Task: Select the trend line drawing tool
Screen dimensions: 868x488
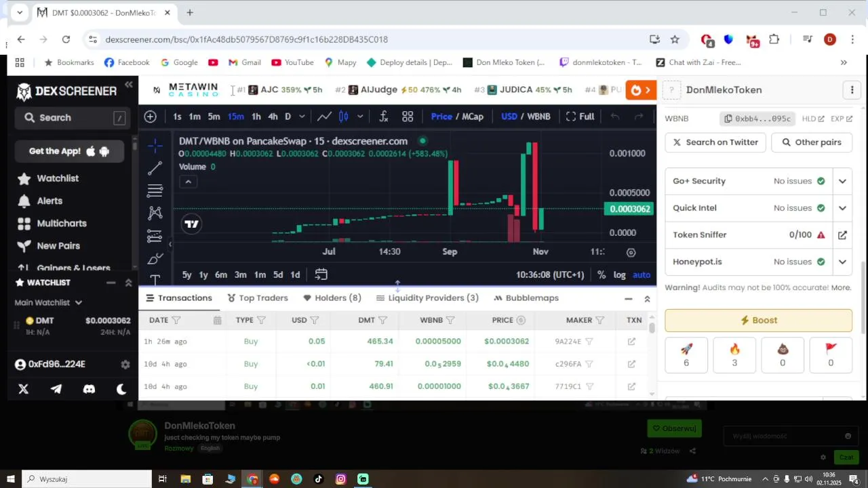Action: pyautogui.click(x=155, y=168)
